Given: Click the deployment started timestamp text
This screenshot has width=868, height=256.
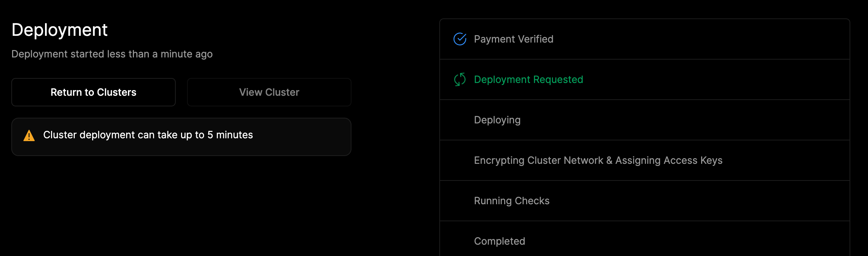Looking at the screenshot, I should pos(112,54).
